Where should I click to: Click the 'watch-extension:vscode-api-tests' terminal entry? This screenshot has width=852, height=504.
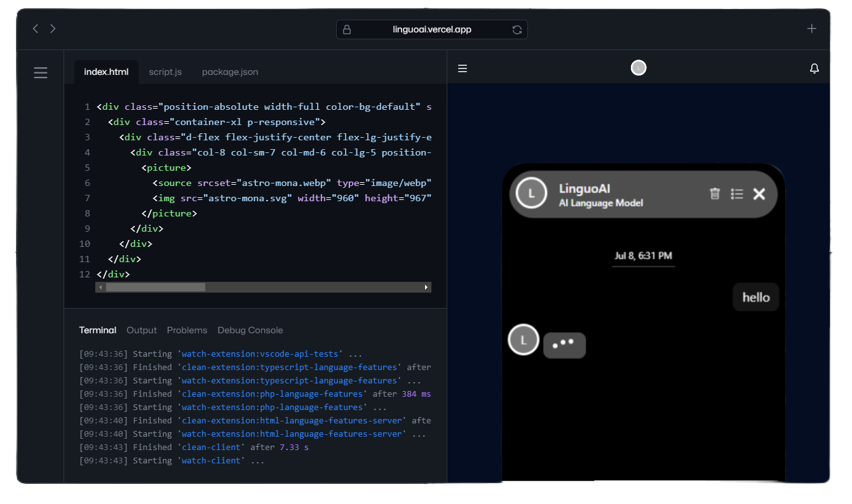click(261, 354)
